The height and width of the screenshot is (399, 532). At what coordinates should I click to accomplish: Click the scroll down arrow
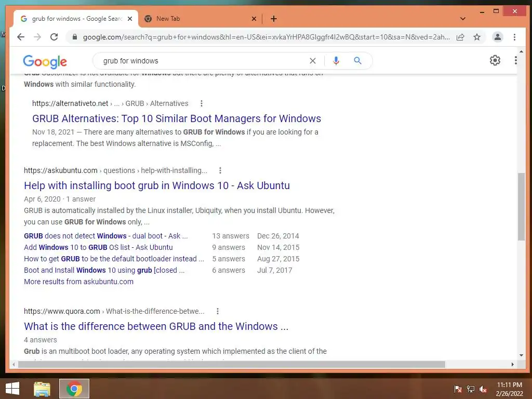521,355
